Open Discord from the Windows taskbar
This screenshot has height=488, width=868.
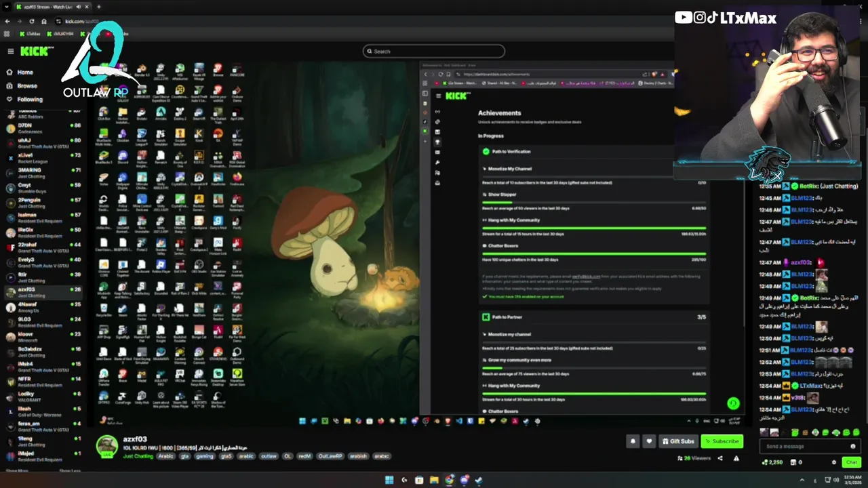(464, 480)
